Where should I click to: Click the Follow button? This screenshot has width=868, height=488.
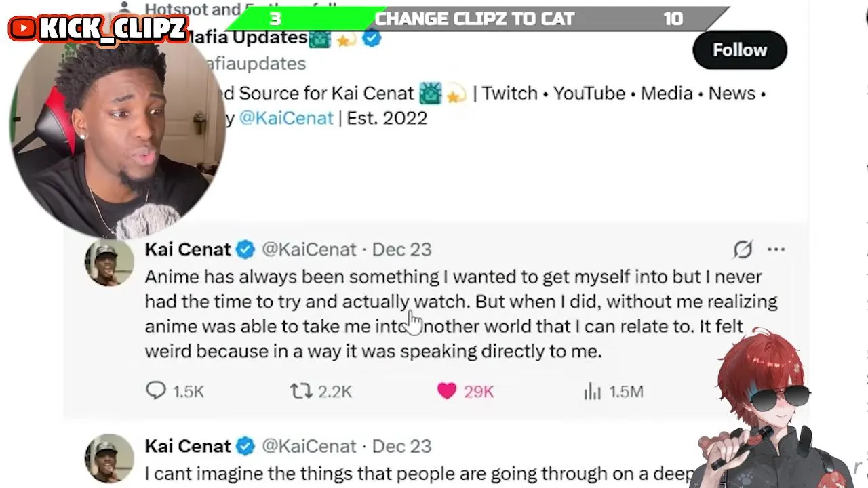pyautogui.click(x=739, y=50)
